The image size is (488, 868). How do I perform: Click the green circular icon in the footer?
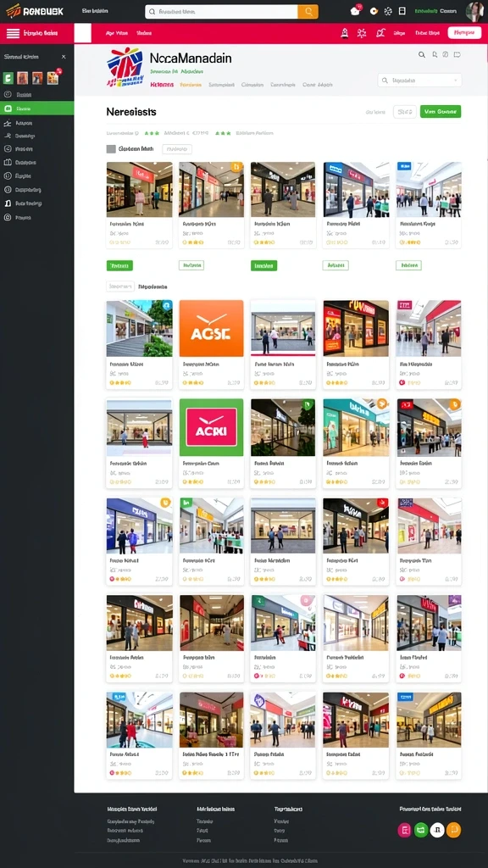click(x=421, y=830)
